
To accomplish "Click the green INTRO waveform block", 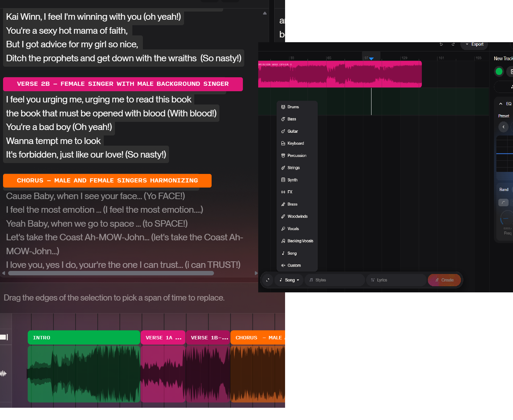I will (x=84, y=374).
